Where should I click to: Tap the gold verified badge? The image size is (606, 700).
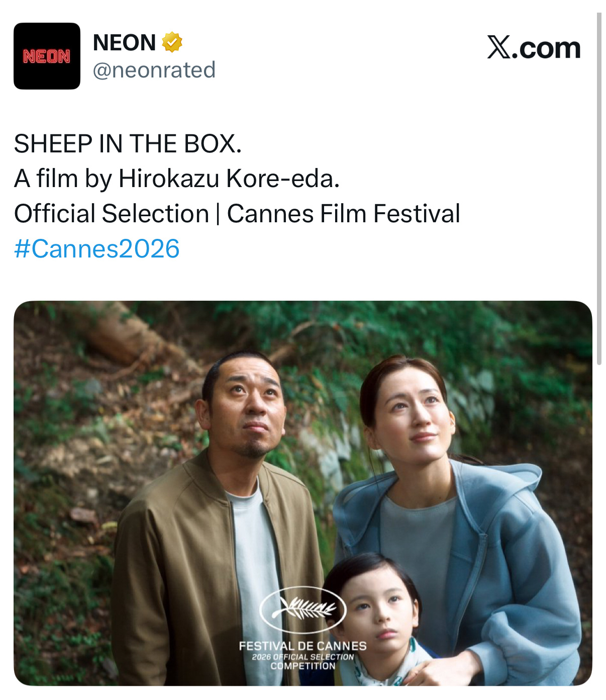tap(172, 42)
